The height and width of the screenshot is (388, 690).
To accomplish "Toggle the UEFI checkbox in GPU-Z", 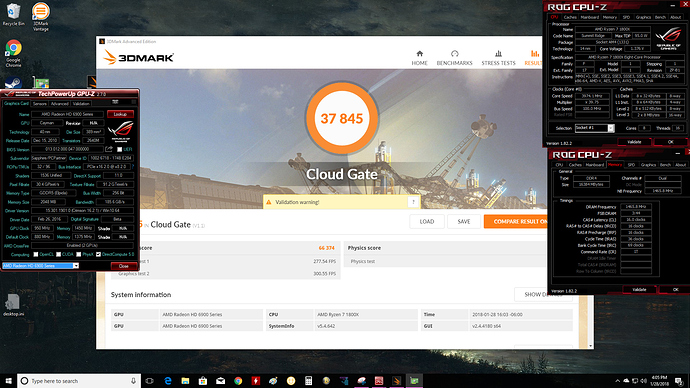I will [119, 150].
